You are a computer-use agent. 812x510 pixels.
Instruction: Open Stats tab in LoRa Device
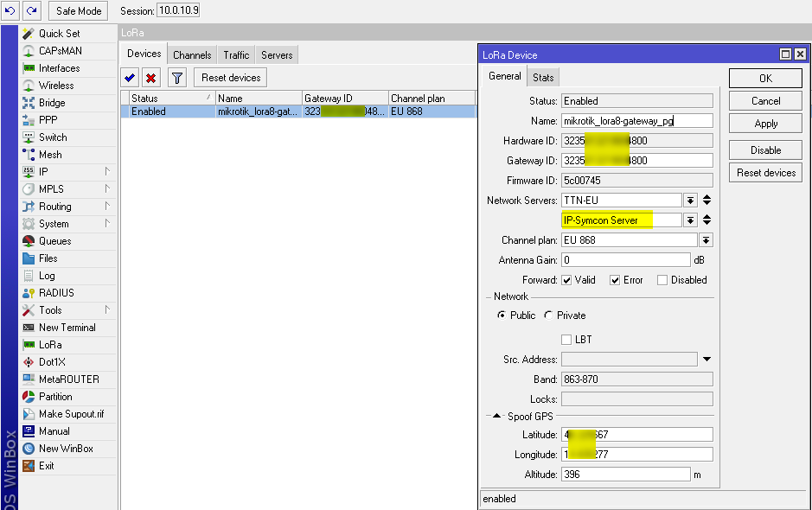pyautogui.click(x=543, y=77)
